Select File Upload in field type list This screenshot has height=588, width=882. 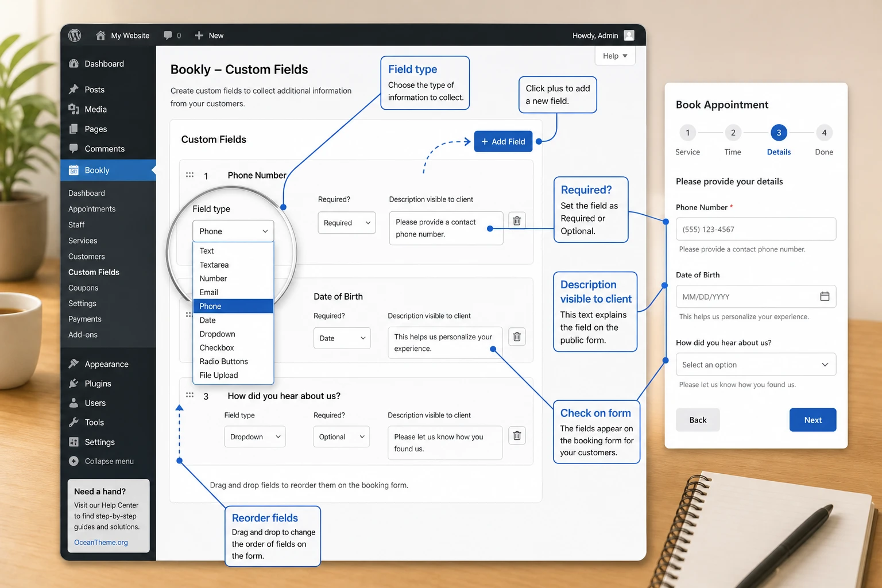233,375
